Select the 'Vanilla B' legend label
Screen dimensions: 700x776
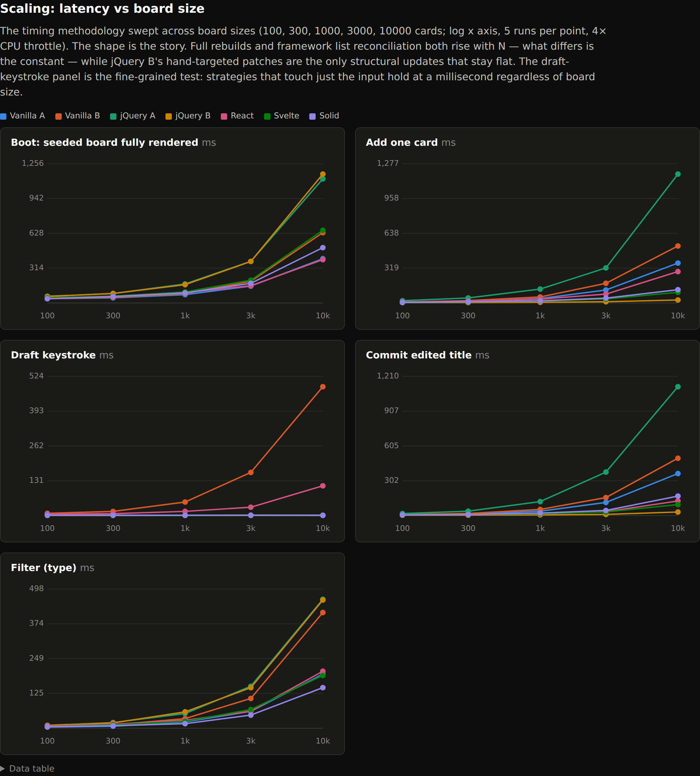82,116
